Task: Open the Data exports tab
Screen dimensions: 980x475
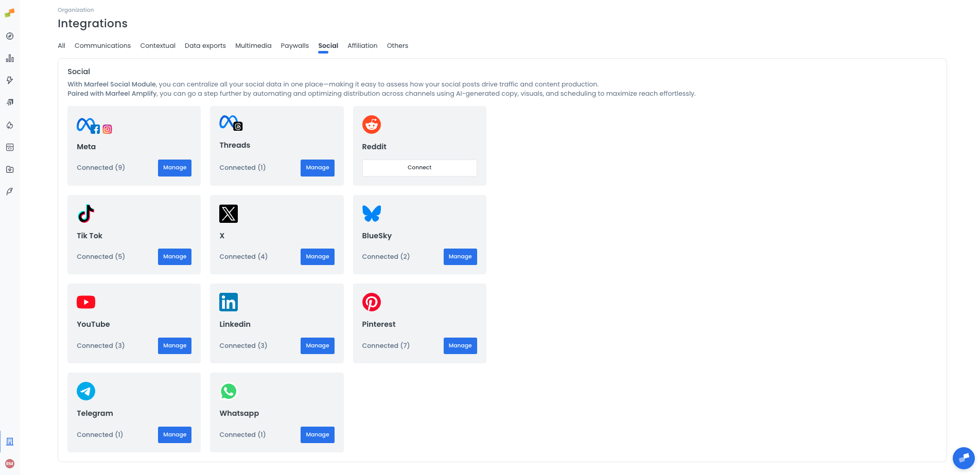Action: [x=205, y=46]
